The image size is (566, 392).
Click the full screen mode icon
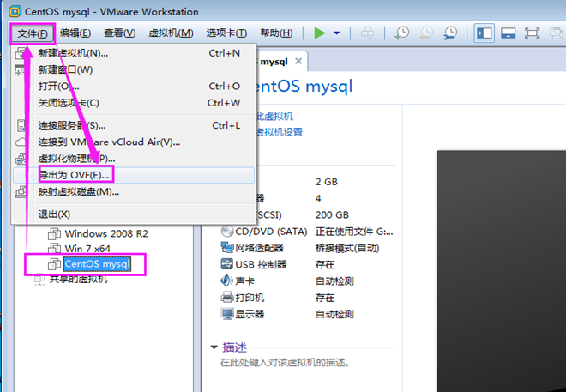(x=532, y=33)
